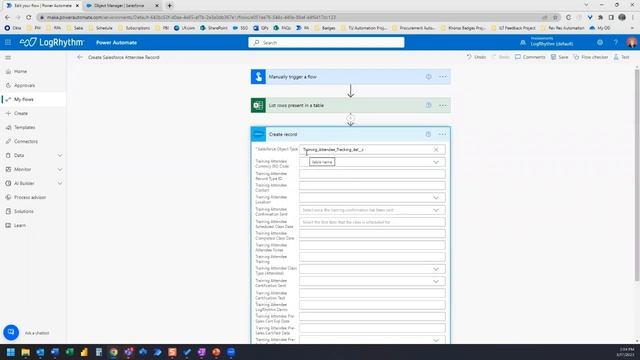Open Training Attendee Location dropdown
This screenshot has height=360, width=640.
point(436,198)
